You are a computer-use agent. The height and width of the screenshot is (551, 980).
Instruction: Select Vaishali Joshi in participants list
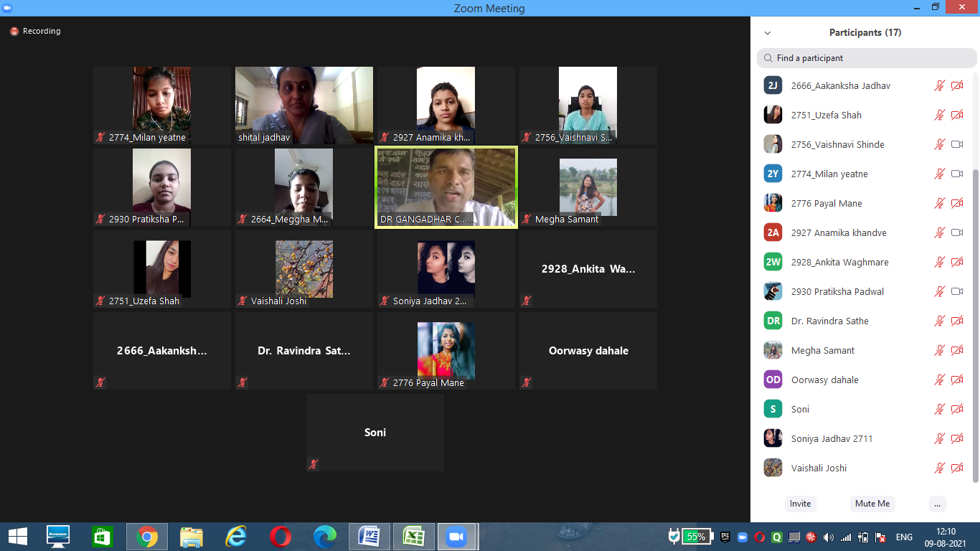click(819, 468)
